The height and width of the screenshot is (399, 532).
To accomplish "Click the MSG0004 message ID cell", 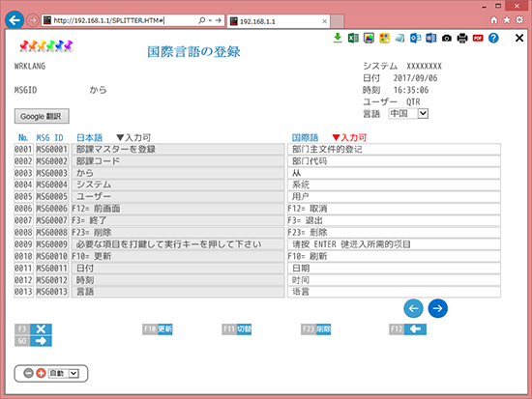I will tap(52, 185).
